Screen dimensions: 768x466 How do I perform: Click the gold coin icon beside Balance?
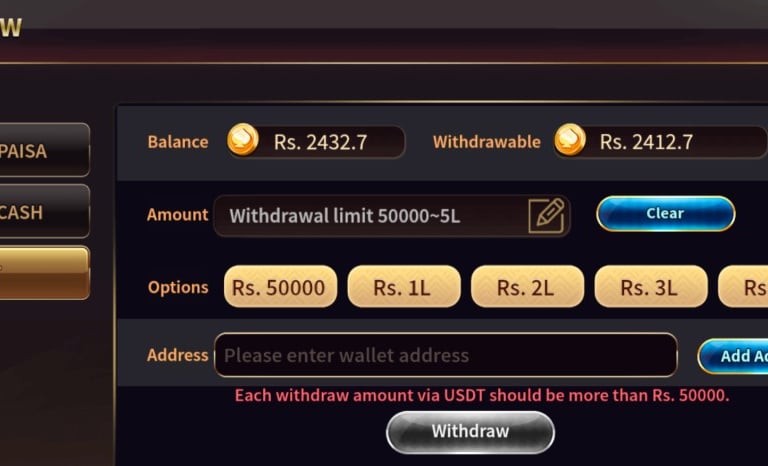[x=243, y=140]
